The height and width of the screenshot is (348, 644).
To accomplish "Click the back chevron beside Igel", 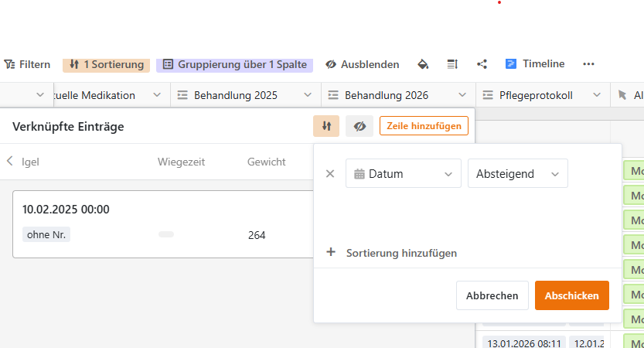I will (x=10, y=162).
